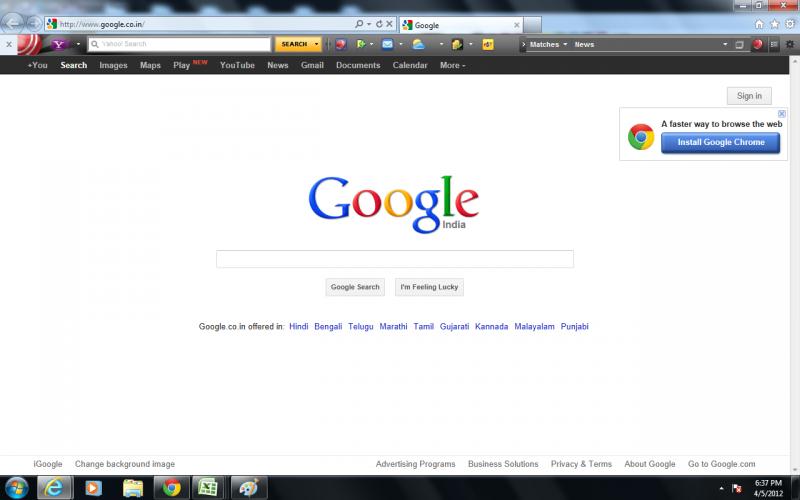Click the Yahoo! Search text field
The image size is (800, 500).
[179, 44]
